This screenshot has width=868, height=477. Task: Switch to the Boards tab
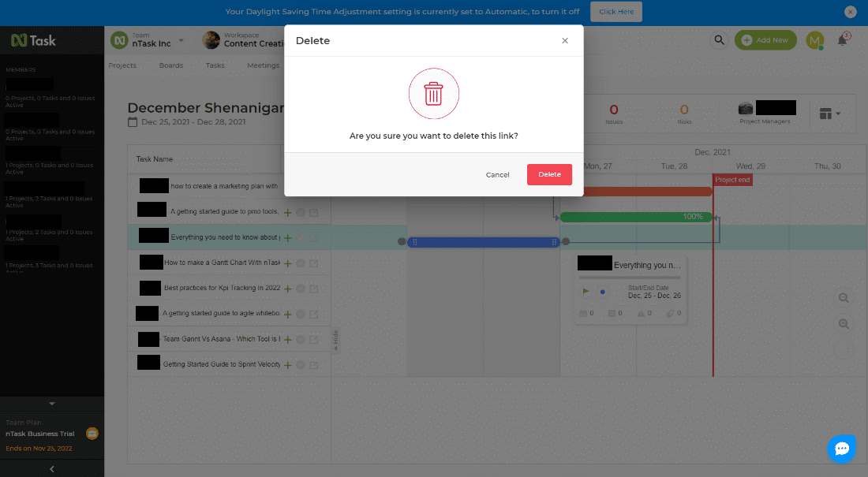(x=171, y=65)
